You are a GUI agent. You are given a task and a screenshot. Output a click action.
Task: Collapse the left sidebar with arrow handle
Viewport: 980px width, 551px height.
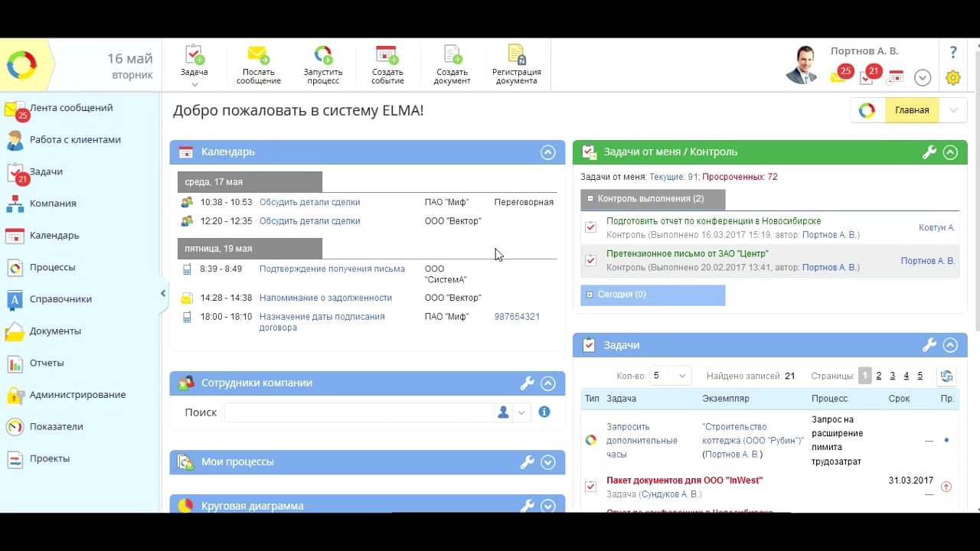click(163, 294)
